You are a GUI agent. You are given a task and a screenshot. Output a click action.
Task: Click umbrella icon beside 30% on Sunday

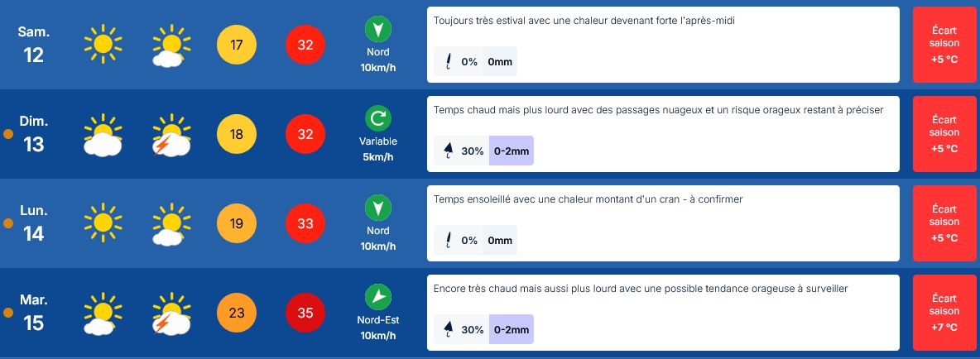tap(448, 151)
